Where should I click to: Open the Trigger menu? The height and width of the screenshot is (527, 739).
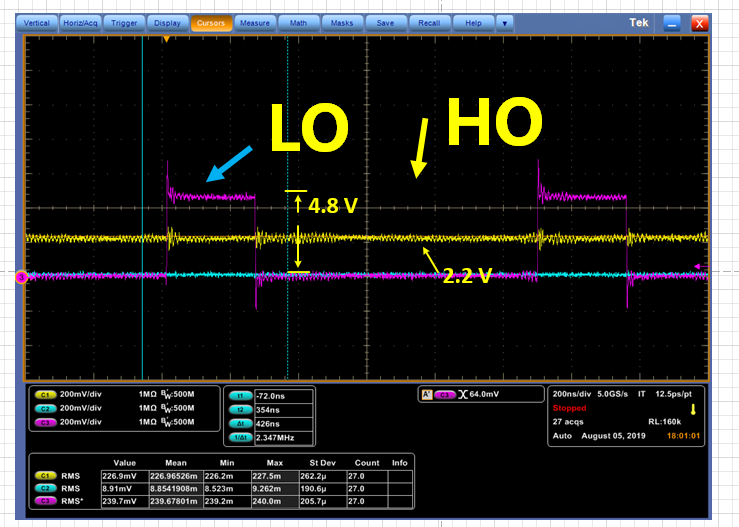coord(124,23)
